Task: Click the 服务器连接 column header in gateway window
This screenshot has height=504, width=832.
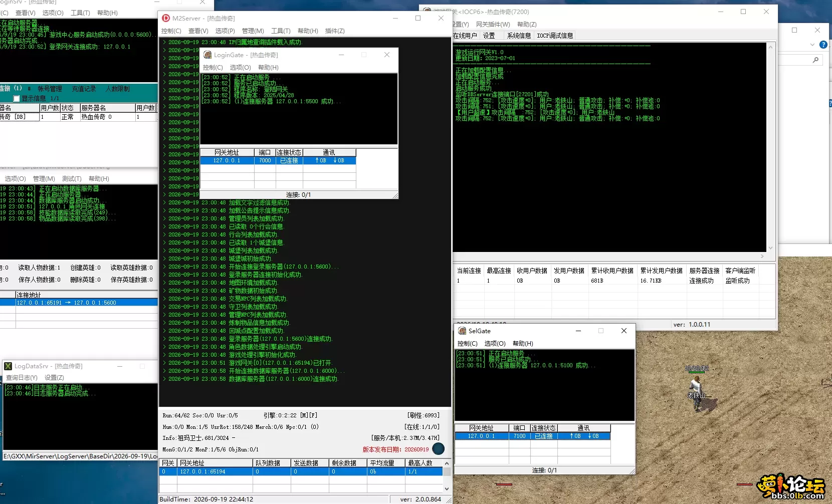Action: 704,271
